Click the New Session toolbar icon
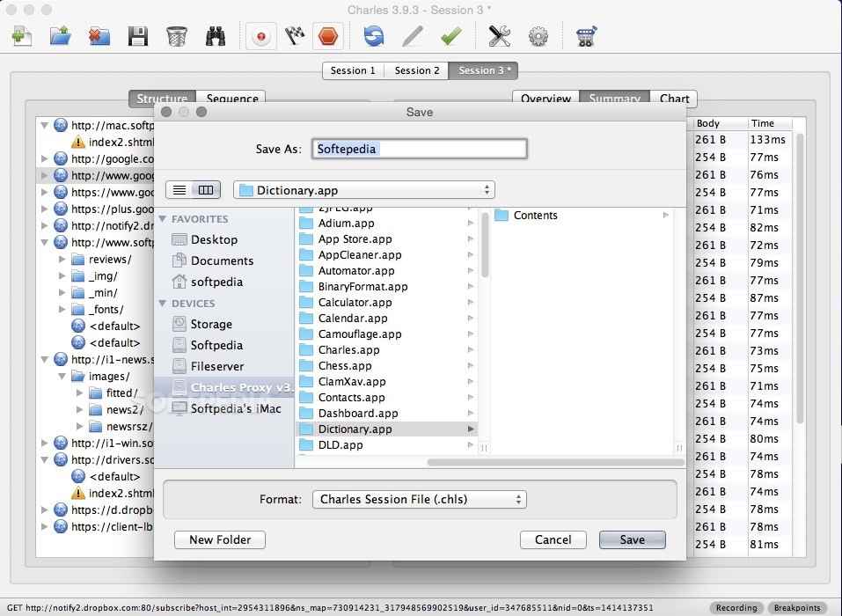 (x=22, y=36)
